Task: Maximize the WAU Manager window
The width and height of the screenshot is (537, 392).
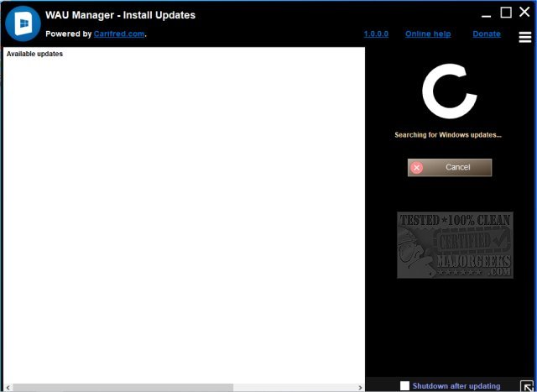Action: click(506, 13)
